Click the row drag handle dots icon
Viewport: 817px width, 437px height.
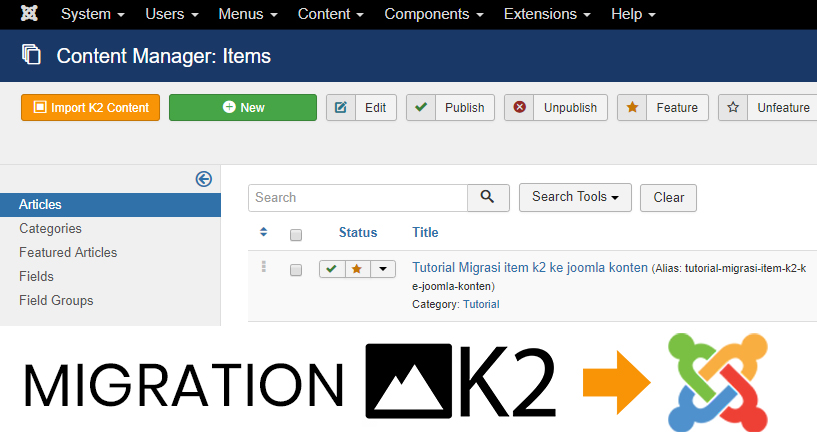pyautogui.click(x=264, y=267)
